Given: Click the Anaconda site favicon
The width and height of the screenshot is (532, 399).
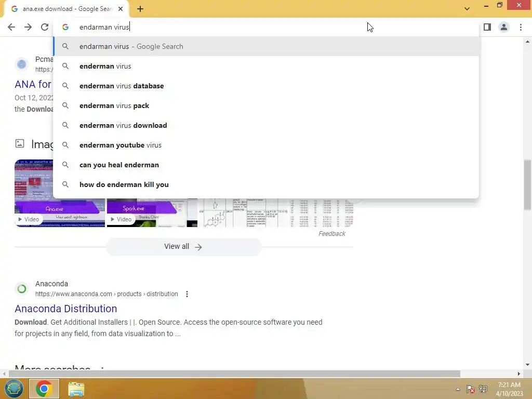Looking at the screenshot, I should tap(22, 289).
